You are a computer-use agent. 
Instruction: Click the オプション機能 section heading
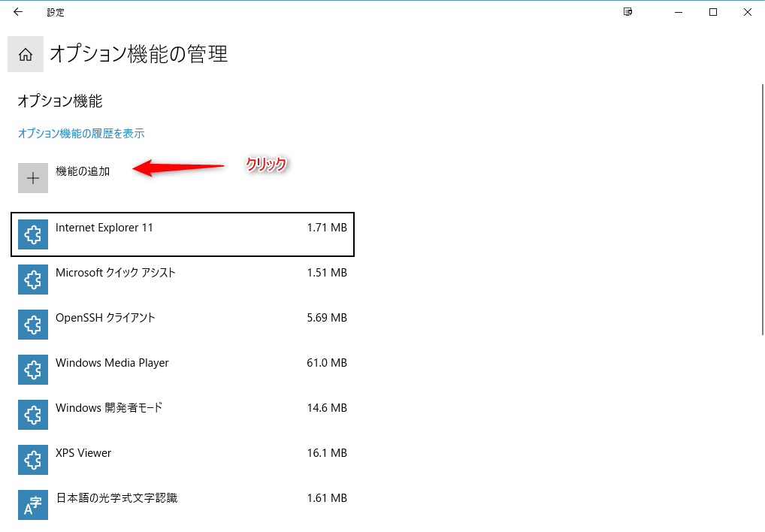pyautogui.click(x=60, y=101)
